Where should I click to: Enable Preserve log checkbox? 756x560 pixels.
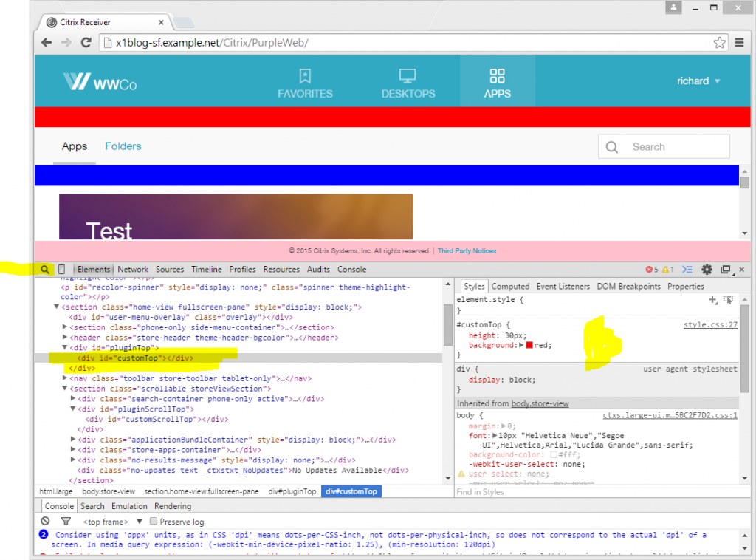154,522
